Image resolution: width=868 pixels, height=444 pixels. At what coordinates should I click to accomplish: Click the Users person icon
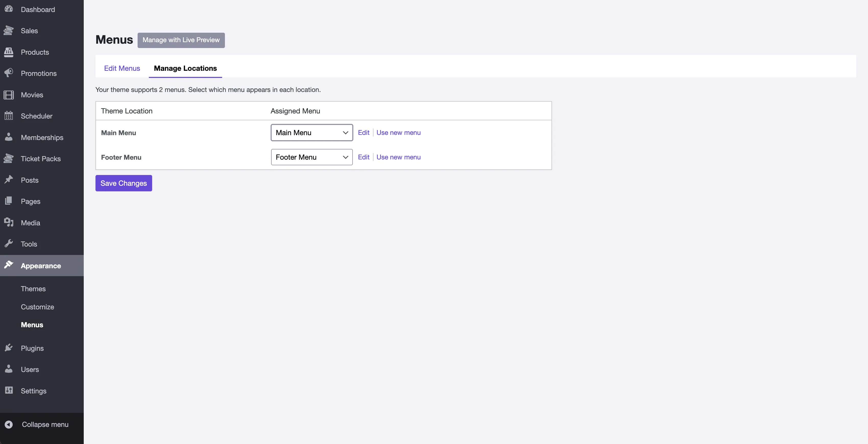point(9,369)
